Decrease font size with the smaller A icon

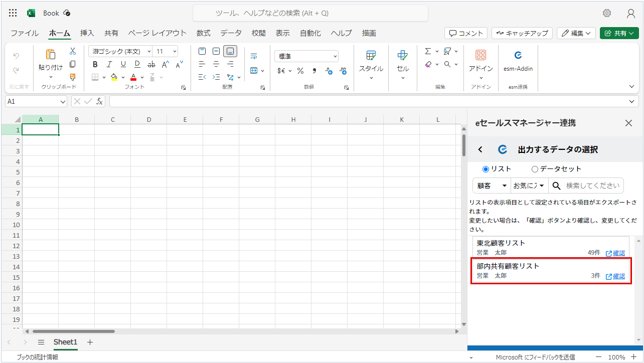pyautogui.click(x=179, y=64)
